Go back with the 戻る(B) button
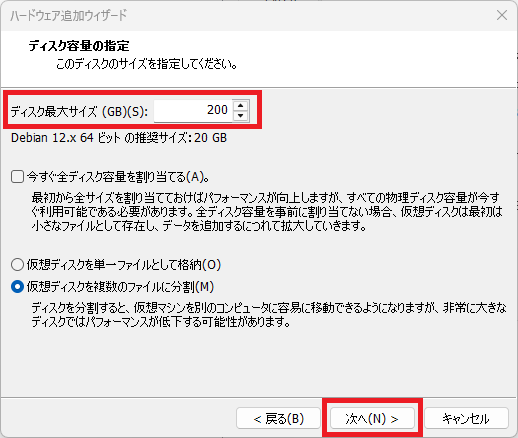The width and height of the screenshot is (518, 438). click(278, 419)
